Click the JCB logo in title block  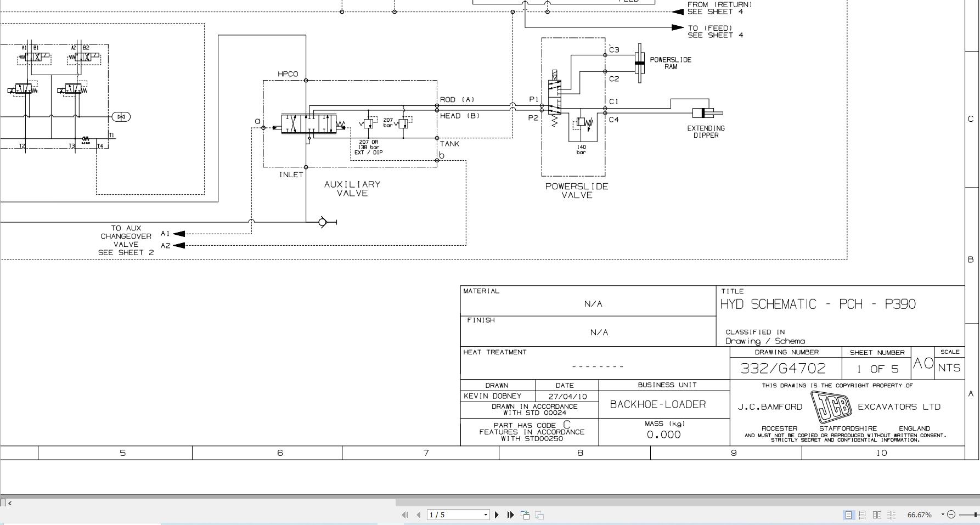pos(832,407)
